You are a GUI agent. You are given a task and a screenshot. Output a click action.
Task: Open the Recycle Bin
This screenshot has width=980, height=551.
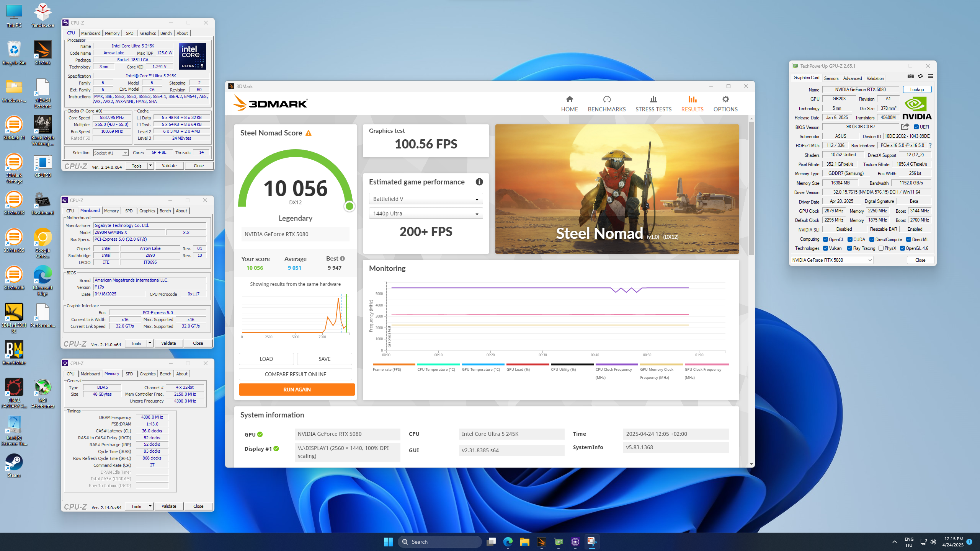14,53
